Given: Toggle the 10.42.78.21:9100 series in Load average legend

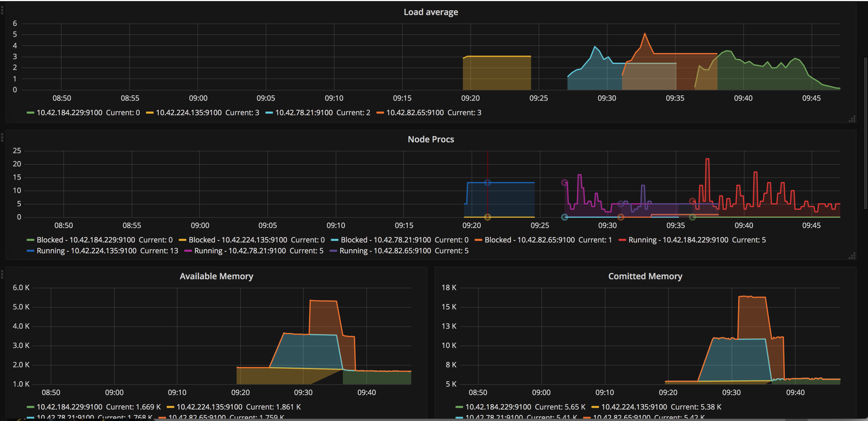Looking at the screenshot, I should tap(304, 112).
